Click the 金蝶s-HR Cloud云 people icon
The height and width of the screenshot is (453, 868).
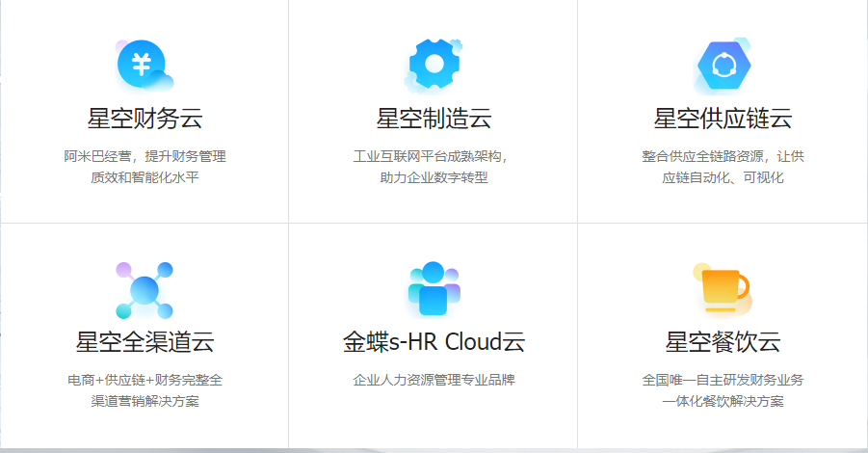434,289
